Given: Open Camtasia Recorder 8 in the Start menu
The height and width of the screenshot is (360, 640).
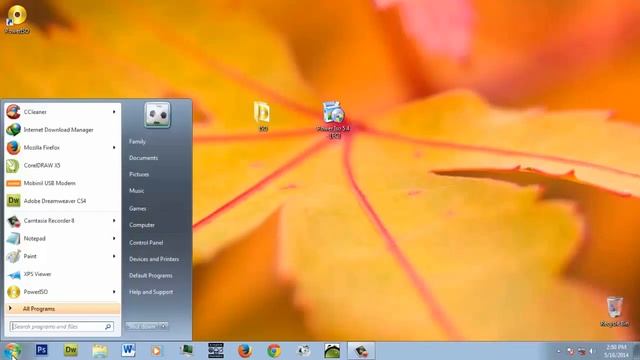Looking at the screenshot, I should 62,220.
